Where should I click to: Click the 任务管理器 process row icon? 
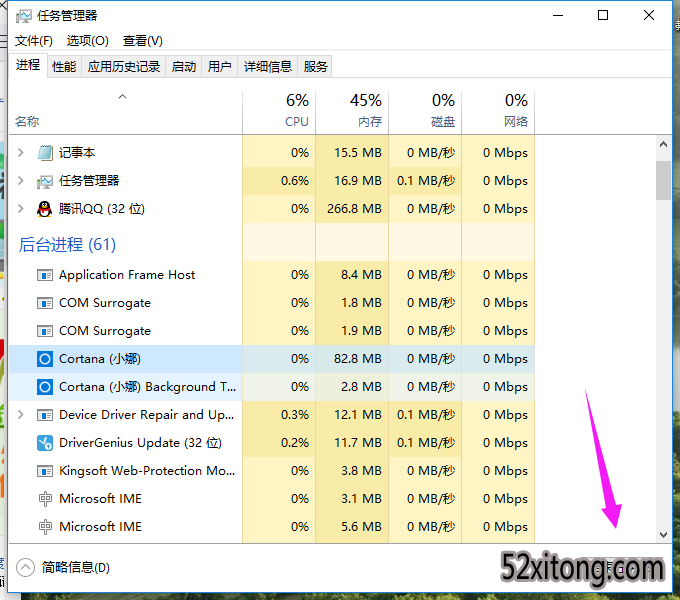click(x=45, y=181)
